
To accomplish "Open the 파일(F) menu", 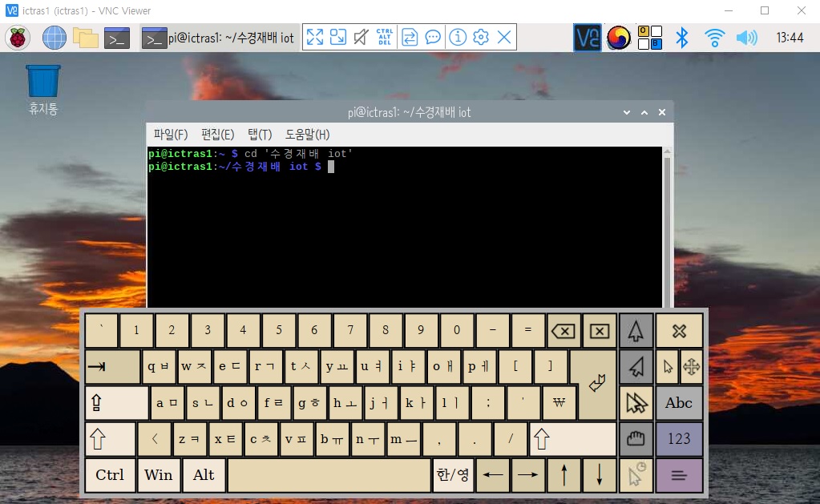I will 171,135.
